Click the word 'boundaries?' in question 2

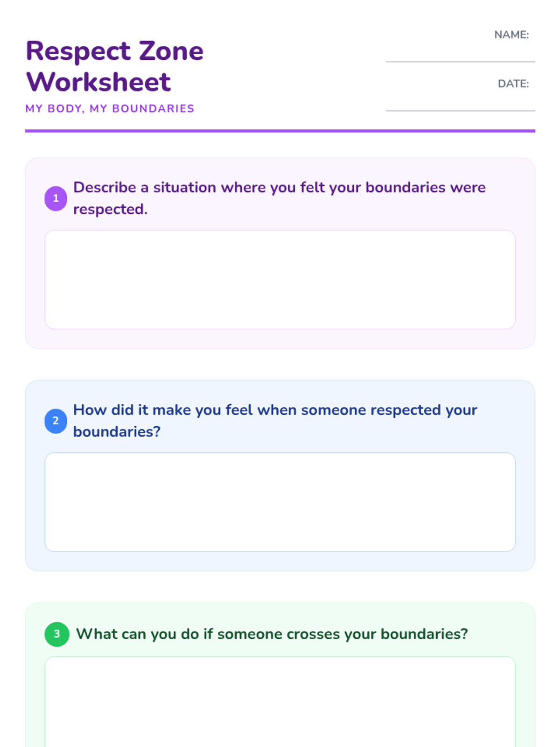pyautogui.click(x=117, y=432)
